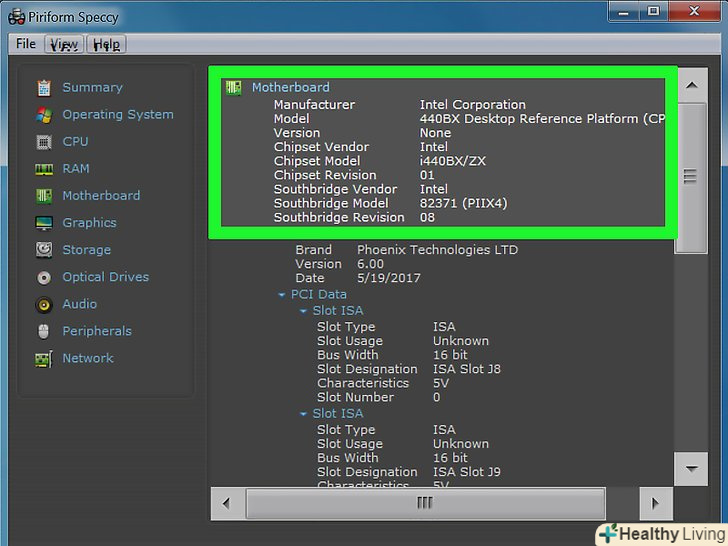
Task: Click the RAM module icon
Action: [x=44, y=169]
